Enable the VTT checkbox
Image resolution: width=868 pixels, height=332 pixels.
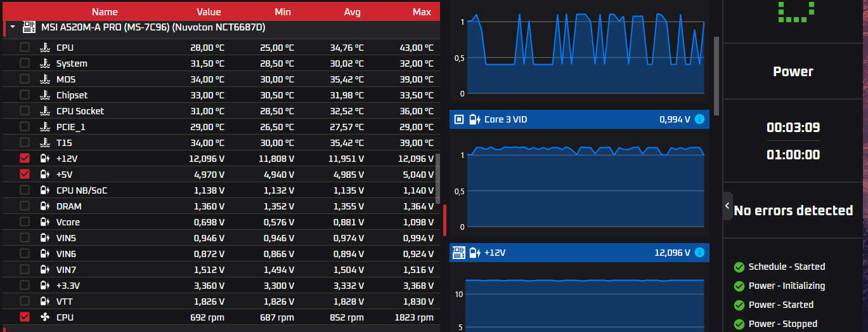tap(25, 301)
